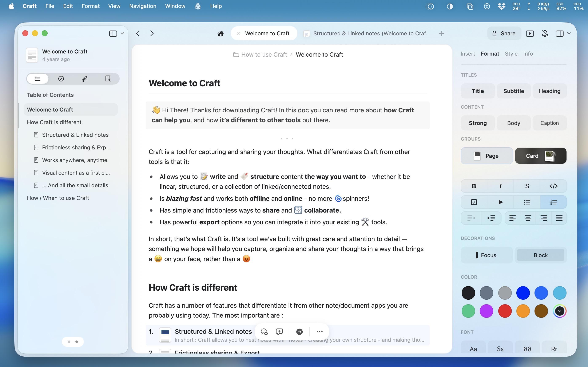Decrease the block indent
The width and height of the screenshot is (588, 367).
(x=471, y=218)
